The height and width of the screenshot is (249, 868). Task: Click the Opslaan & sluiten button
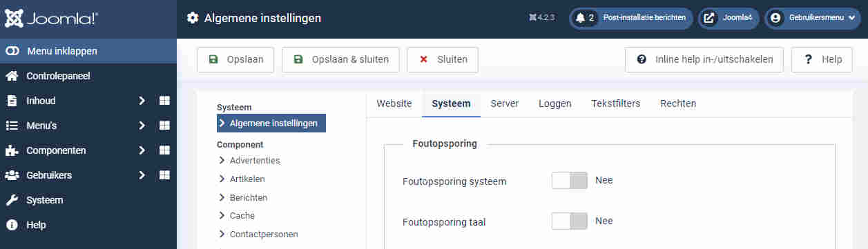340,59
